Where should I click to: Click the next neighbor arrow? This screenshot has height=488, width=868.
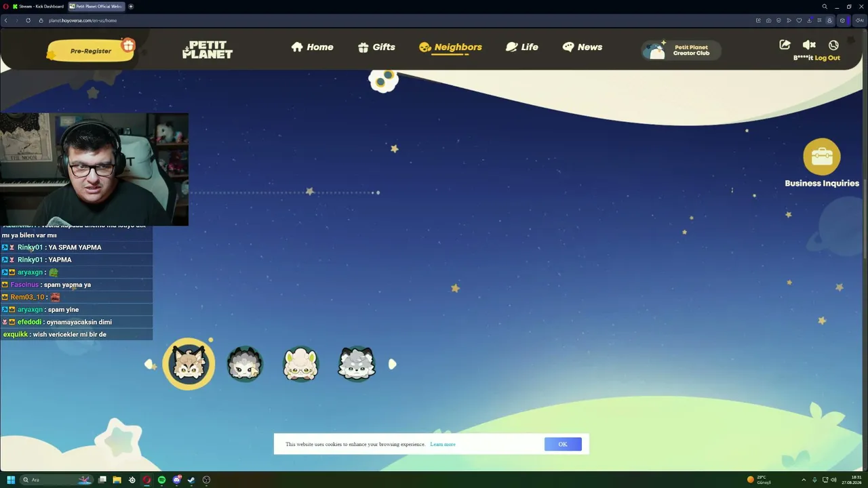pos(392,364)
